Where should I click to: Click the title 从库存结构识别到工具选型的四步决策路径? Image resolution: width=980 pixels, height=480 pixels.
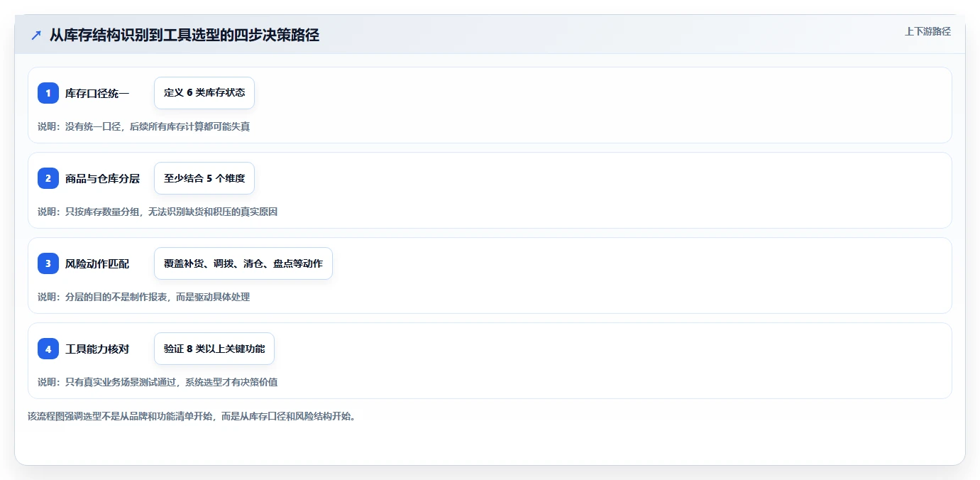(185, 35)
